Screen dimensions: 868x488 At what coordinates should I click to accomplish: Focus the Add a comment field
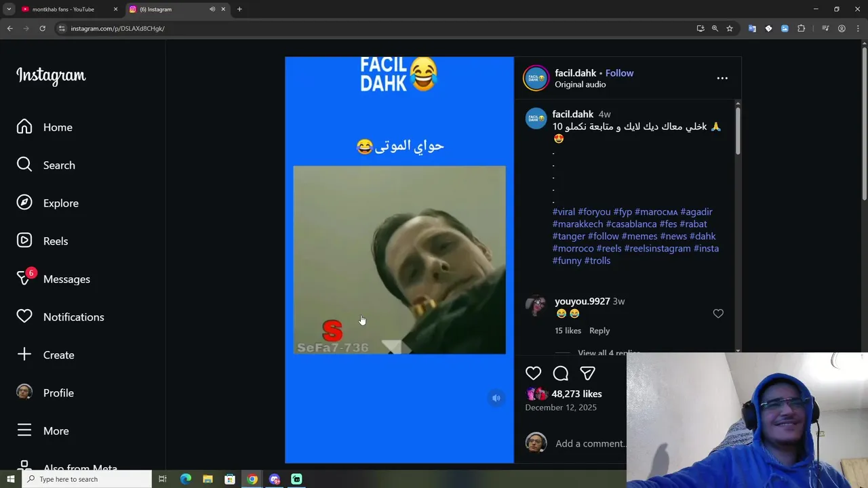[590, 444]
